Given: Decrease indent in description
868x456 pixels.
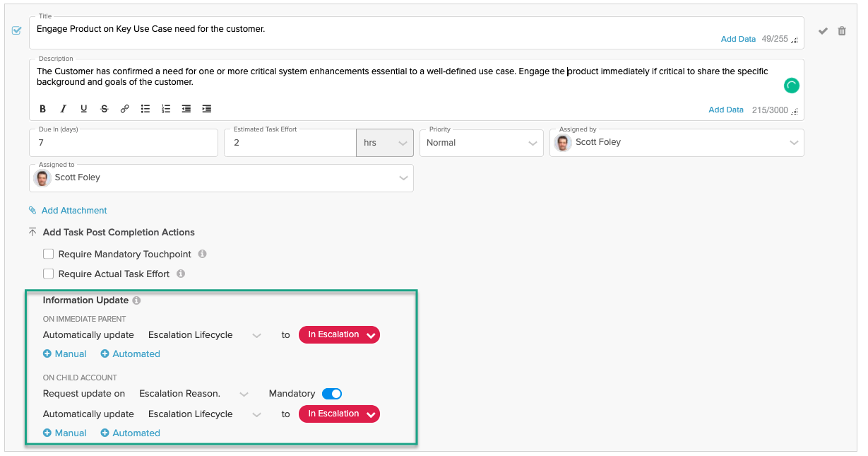Looking at the screenshot, I should [186, 109].
